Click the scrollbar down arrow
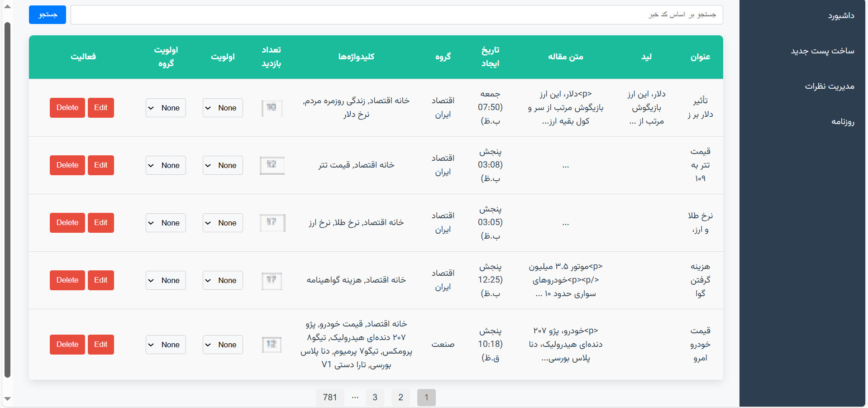868x408 pixels. pyautogui.click(x=7, y=399)
